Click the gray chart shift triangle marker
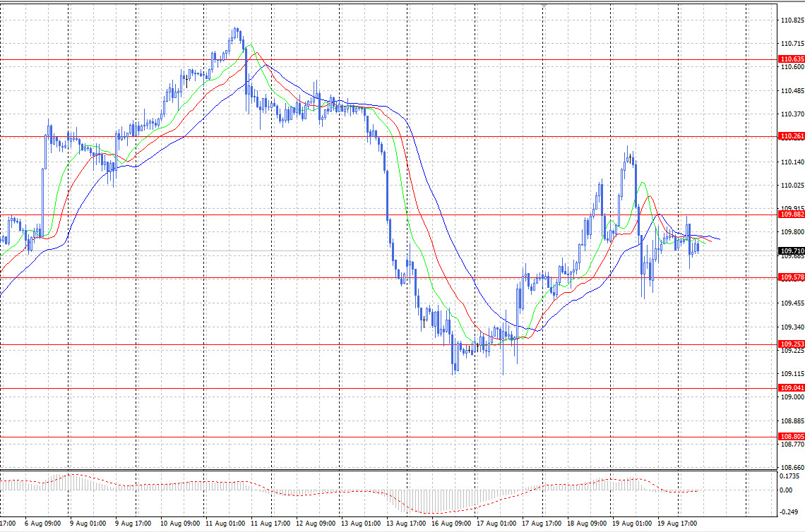The width and height of the screenshot is (805, 532). (544, 6)
